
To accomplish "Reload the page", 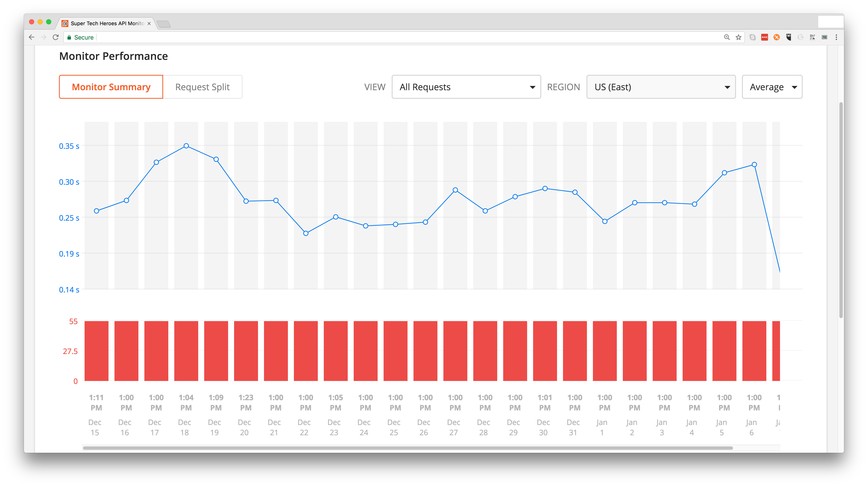I will pos(56,37).
